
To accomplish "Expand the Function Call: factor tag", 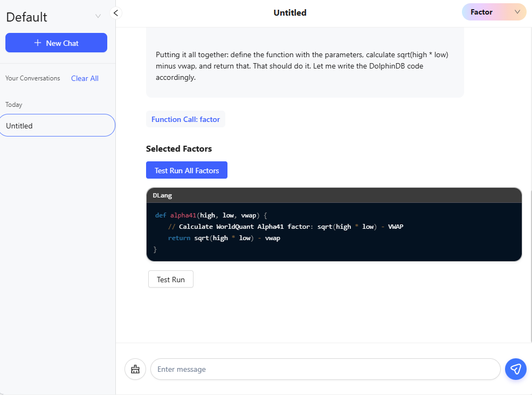I will (x=185, y=119).
